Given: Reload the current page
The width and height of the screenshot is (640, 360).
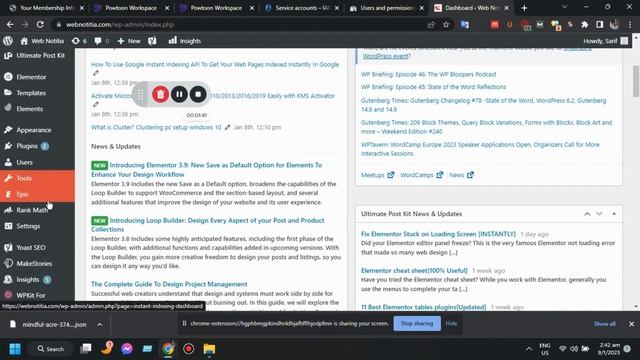Looking at the screenshot, I should 40,24.
